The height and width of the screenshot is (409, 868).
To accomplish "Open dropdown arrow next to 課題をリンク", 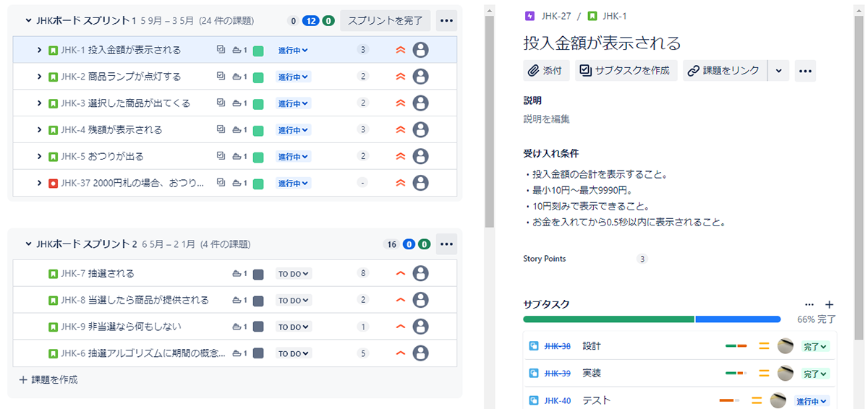I will click(778, 71).
